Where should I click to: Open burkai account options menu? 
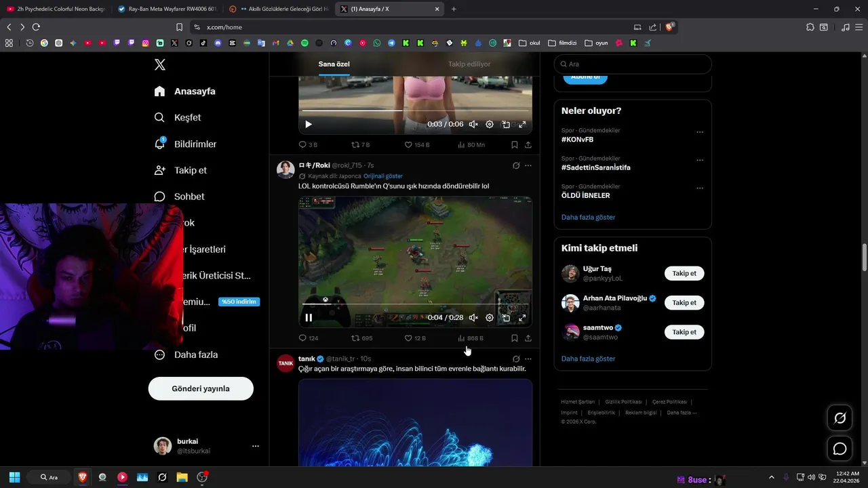click(x=256, y=446)
